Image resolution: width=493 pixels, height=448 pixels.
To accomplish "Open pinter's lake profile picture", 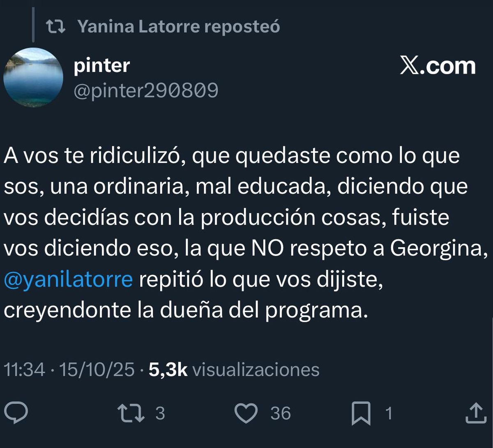I will (x=33, y=78).
